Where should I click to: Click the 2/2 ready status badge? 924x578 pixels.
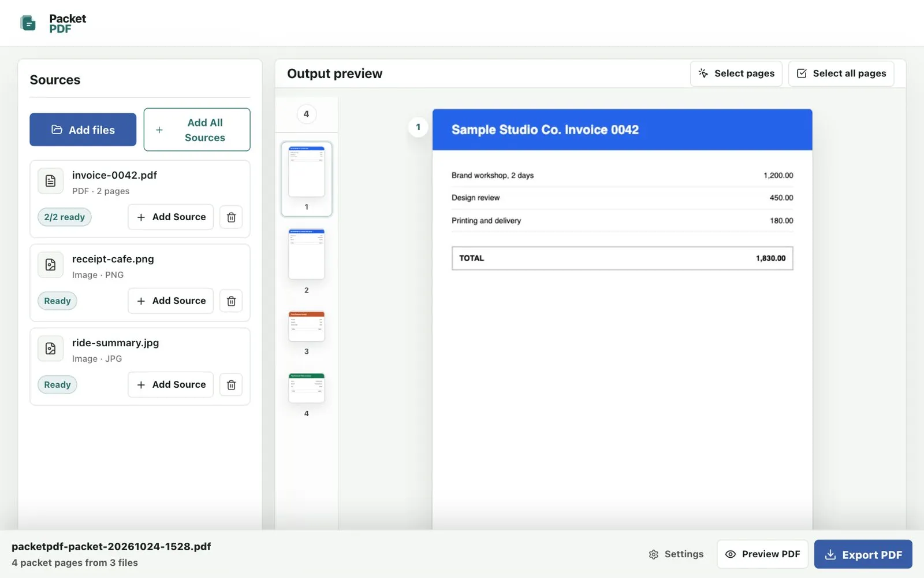click(65, 217)
